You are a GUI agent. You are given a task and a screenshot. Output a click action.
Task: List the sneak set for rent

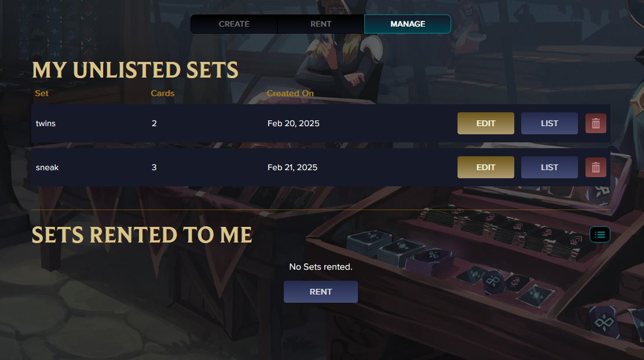[549, 167]
